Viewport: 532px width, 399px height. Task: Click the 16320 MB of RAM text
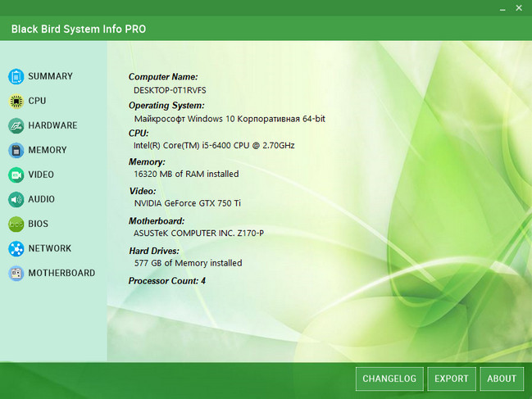coord(186,175)
